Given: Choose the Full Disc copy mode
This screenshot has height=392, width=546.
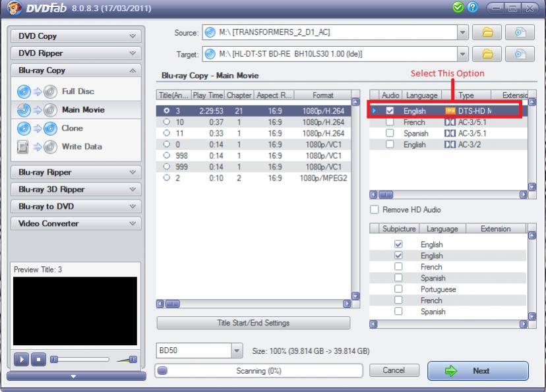Looking at the screenshot, I should pyautogui.click(x=76, y=92).
